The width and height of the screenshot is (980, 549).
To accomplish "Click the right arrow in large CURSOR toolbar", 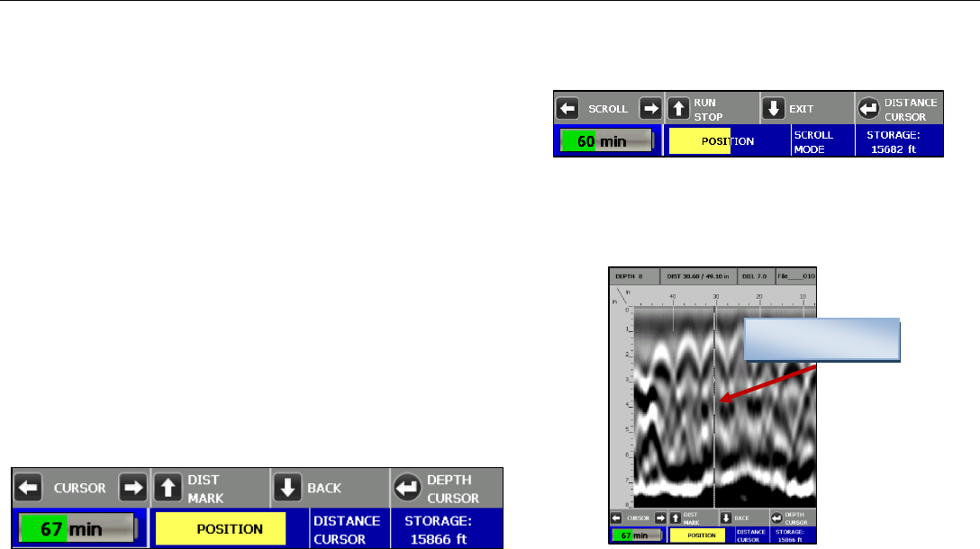I will click(x=132, y=487).
